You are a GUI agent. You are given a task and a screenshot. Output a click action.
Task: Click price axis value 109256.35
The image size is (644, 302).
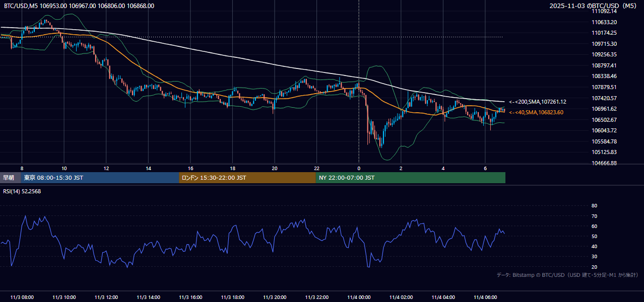tap(604, 54)
